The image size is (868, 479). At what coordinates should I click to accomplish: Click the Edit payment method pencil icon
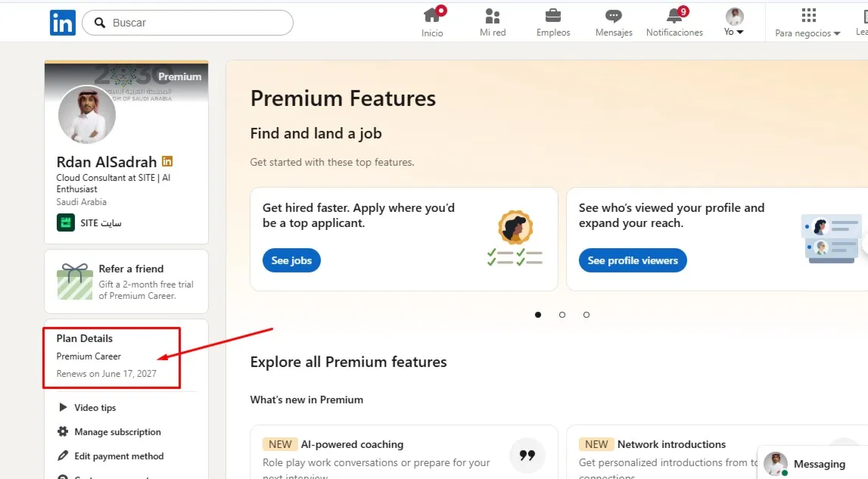[x=63, y=456]
